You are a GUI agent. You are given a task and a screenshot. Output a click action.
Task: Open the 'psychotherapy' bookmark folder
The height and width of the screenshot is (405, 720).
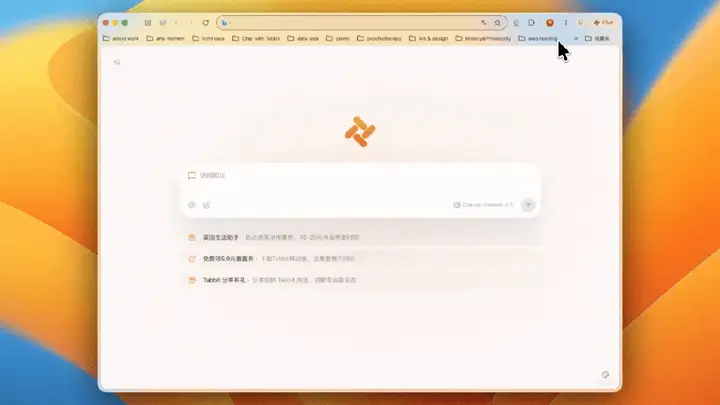[379, 39]
